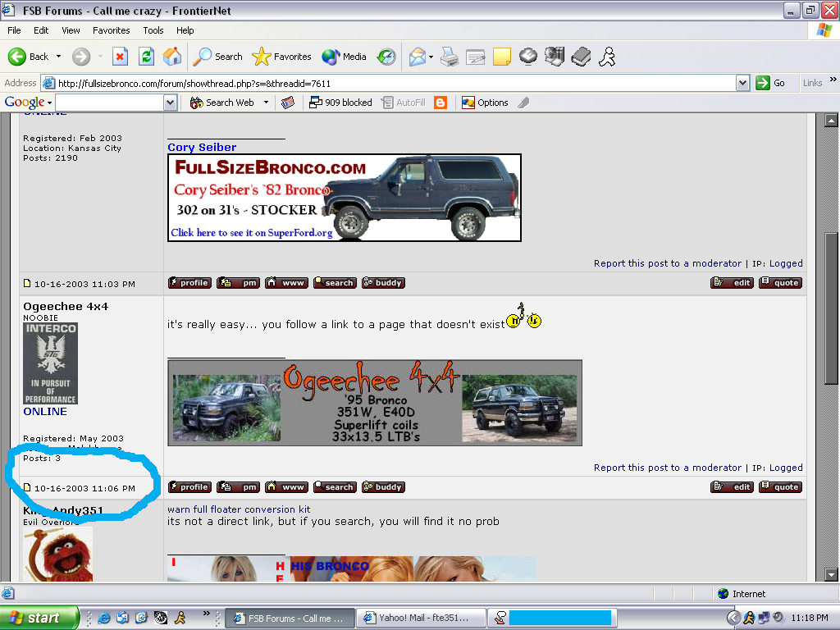The width and height of the screenshot is (840, 630).
Task: Expand the address bar URL dropdown
Action: point(742,83)
